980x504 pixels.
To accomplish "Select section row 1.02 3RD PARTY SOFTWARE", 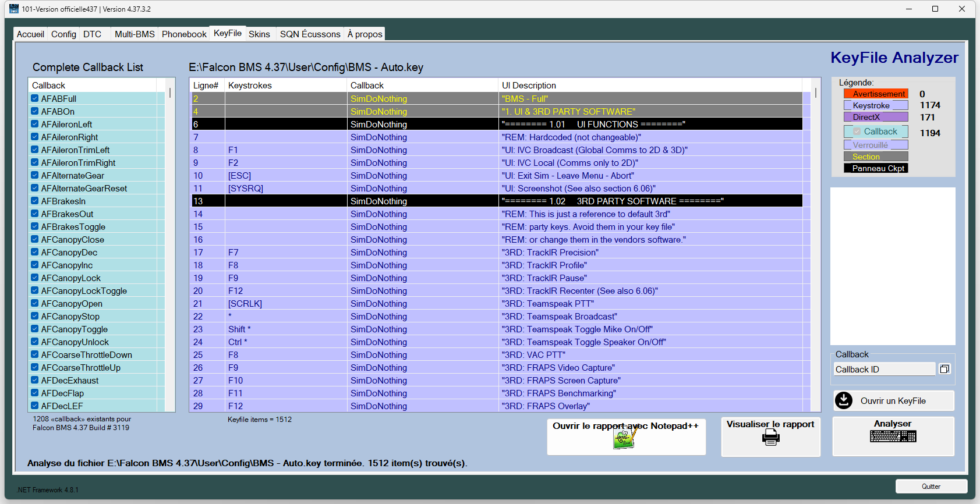I will pos(497,201).
